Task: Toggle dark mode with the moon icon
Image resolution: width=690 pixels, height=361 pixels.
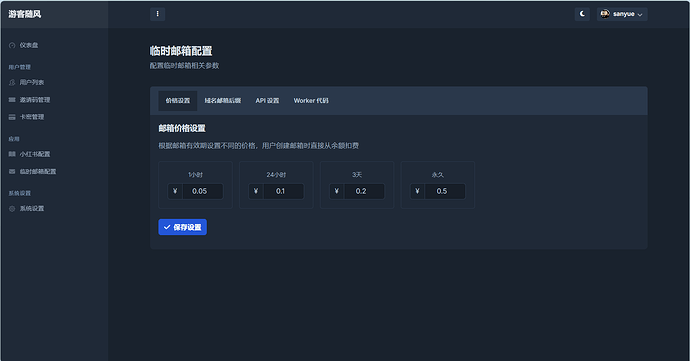Action: pos(582,14)
